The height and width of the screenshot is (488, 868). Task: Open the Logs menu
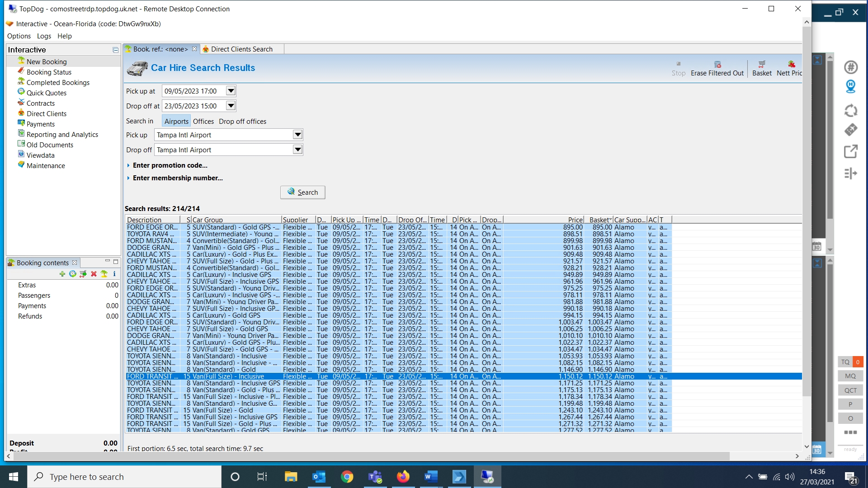pyautogui.click(x=44, y=36)
